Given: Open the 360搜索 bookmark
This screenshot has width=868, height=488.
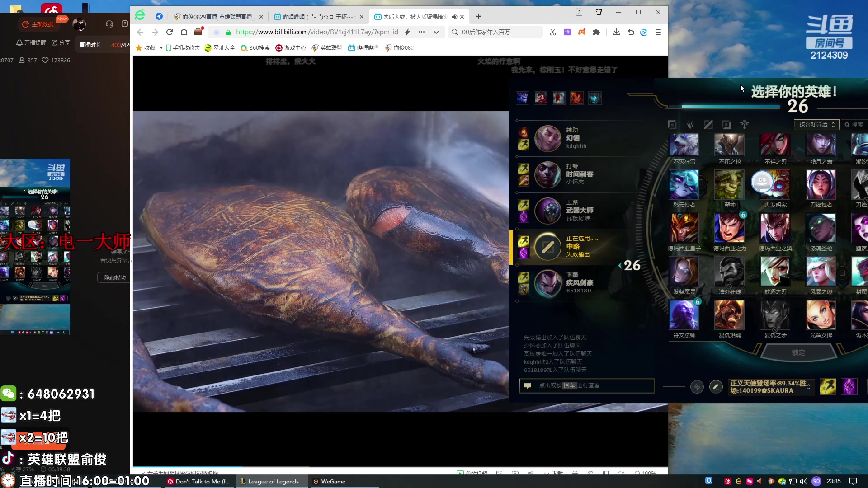Looking at the screenshot, I should 255,48.
